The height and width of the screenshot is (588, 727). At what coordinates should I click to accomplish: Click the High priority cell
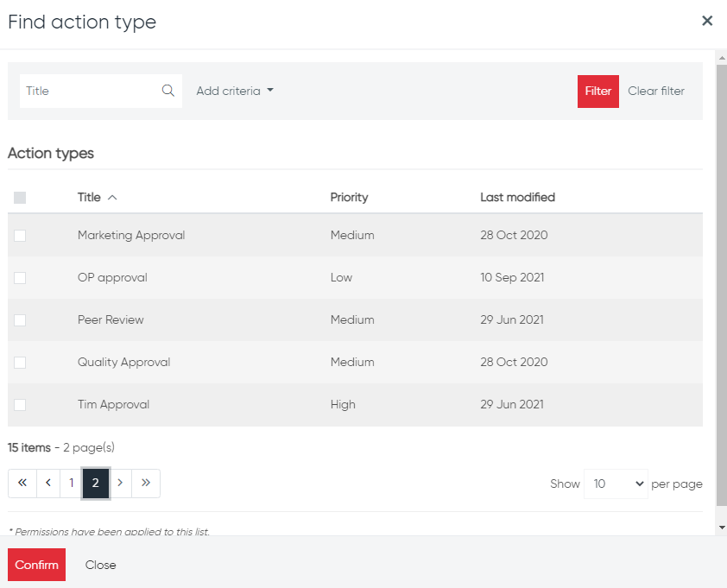point(343,405)
